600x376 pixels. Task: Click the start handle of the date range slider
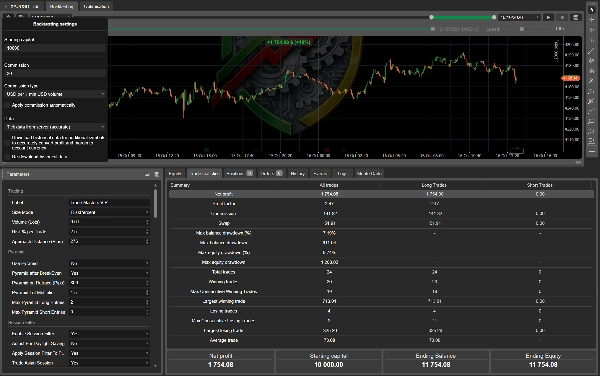(432, 17)
